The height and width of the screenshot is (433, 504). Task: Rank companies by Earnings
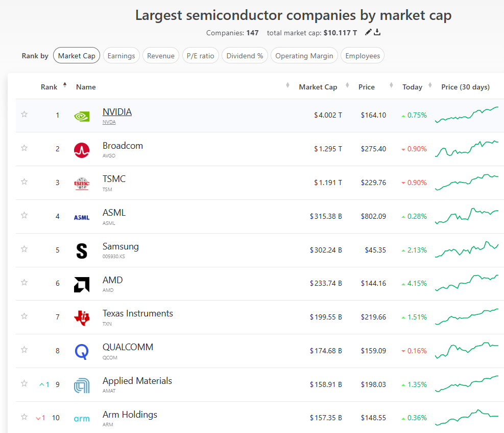pos(121,56)
